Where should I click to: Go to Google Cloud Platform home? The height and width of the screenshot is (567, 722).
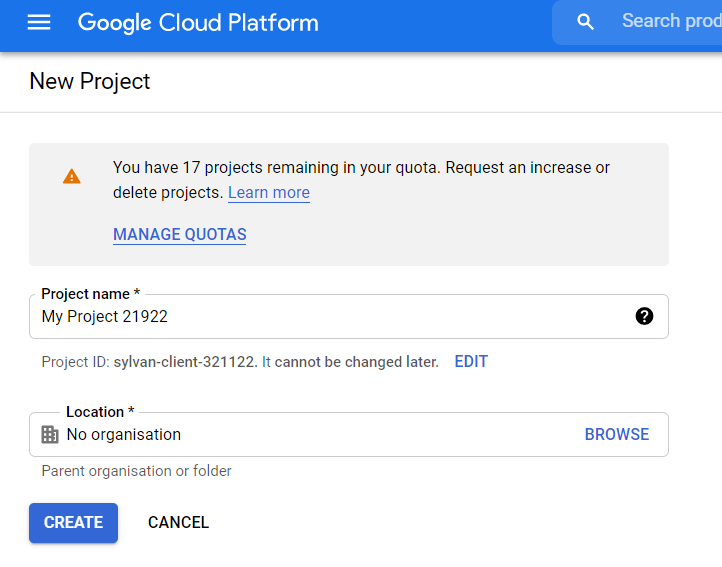(x=198, y=22)
